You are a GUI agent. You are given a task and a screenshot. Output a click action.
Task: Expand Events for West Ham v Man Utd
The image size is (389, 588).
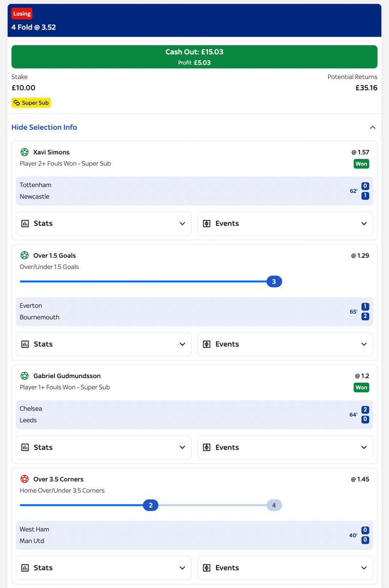(x=285, y=568)
